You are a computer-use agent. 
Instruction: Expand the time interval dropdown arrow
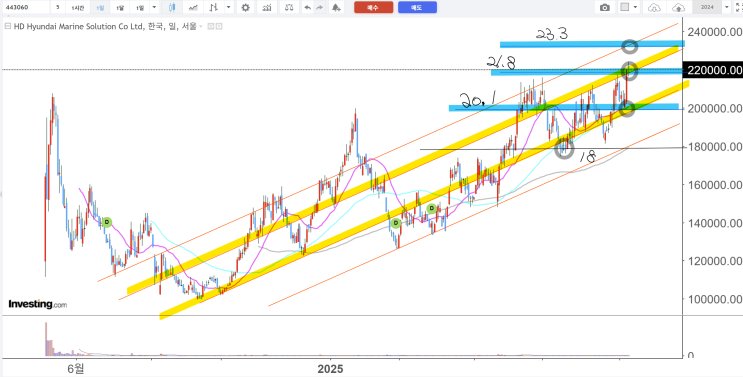(x=154, y=7)
